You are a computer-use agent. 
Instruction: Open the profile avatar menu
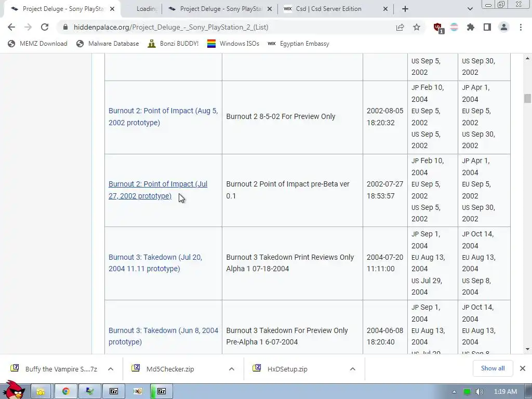tap(504, 27)
